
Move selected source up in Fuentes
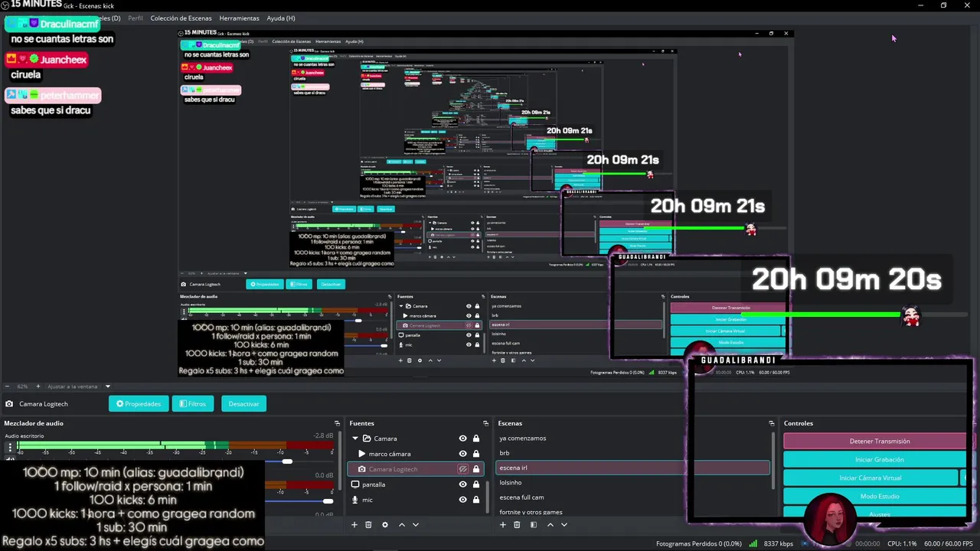tap(402, 525)
